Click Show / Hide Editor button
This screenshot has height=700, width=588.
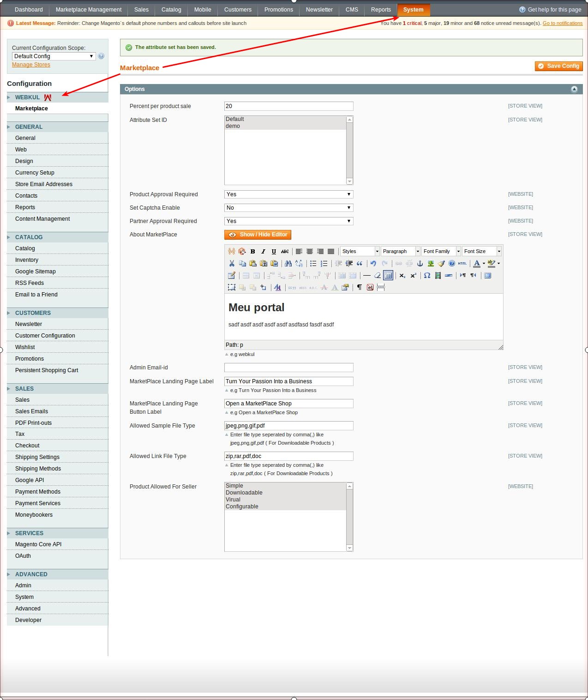258,235
